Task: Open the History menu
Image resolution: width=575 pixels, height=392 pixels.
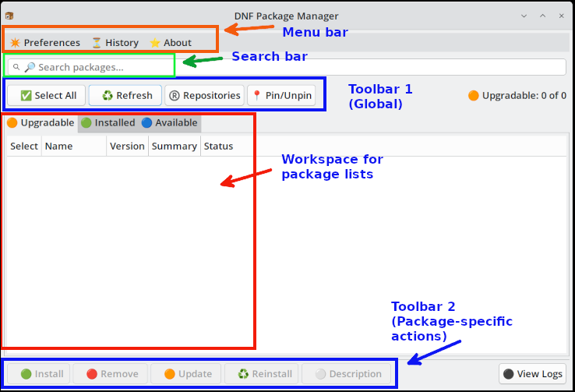Action: tap(115, 43)
